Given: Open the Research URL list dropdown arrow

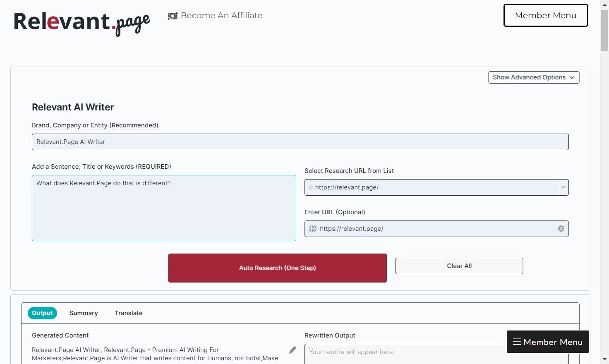Looking at the screenshot, I should (x=563, y=187).
